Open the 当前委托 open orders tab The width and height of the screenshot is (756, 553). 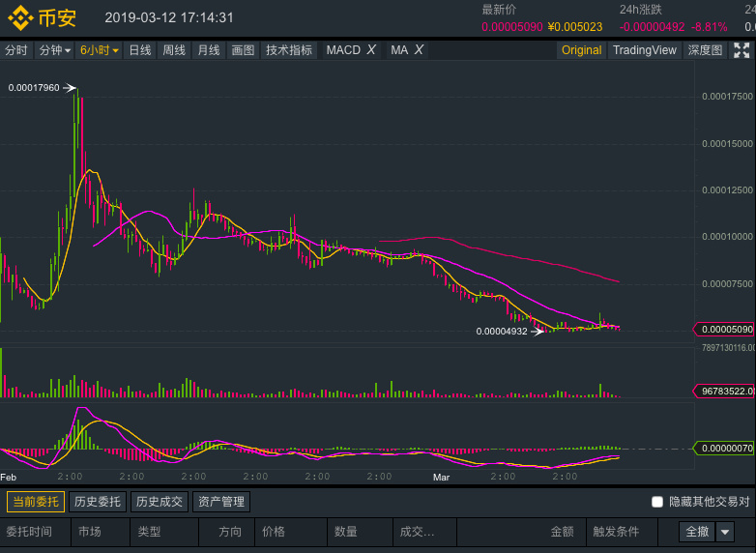[36, 502]
